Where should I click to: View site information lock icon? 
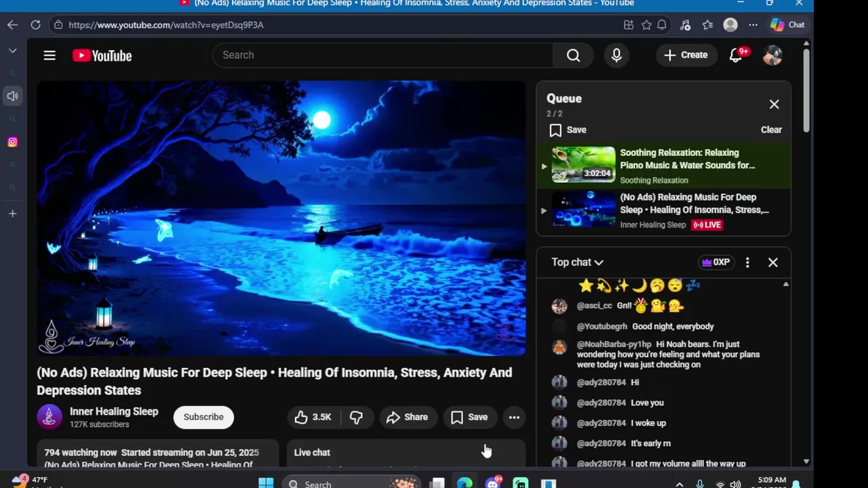[58, 24]
